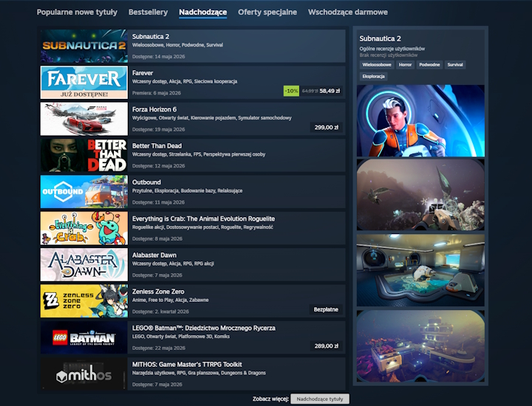
Task: Click the Bezpłatne label on Zenless Zone Zero
Action: (326, 309)
